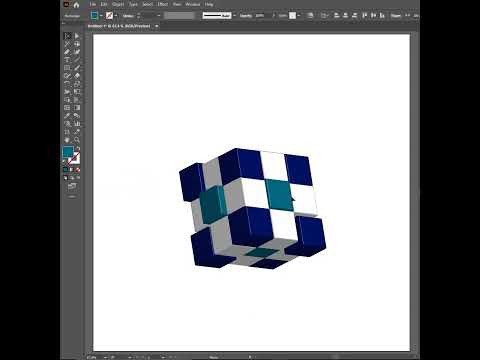Open the Select menu

tap(148, 4)
